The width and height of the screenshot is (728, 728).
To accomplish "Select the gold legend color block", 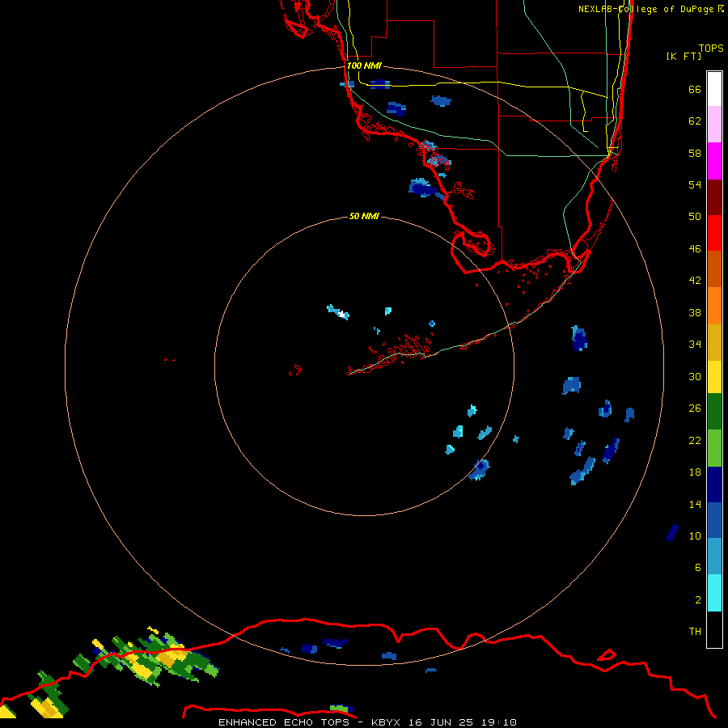I will (x=714, y=341).
